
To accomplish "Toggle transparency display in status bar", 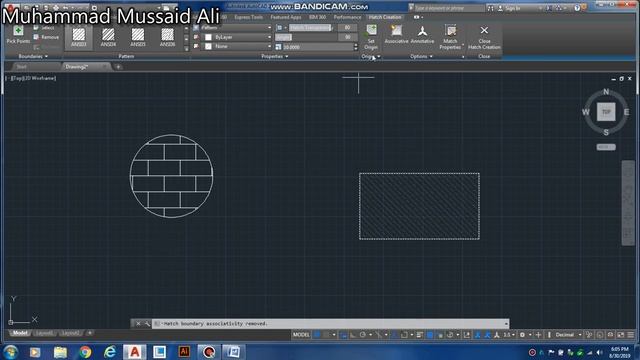I will (x=430, y=335).
